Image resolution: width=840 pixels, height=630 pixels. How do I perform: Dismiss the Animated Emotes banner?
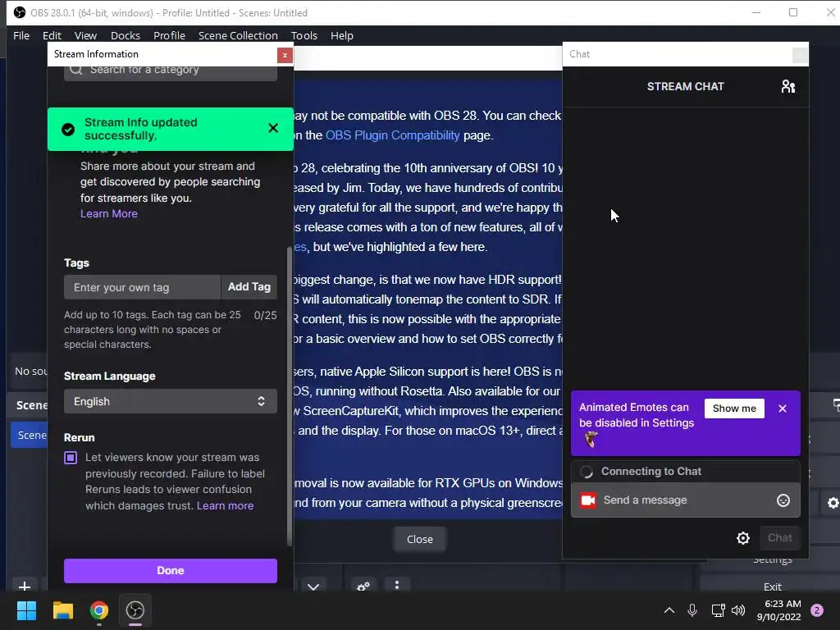tap(782, 409)
